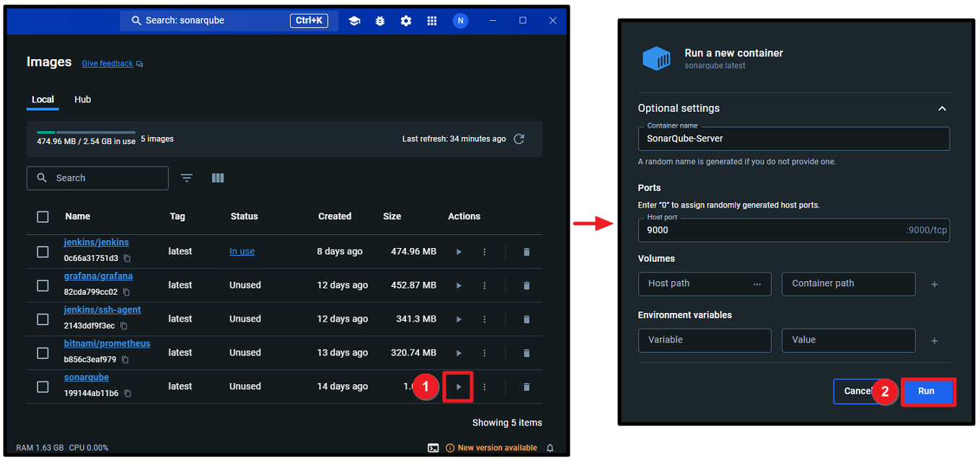Open the notifications bell icon
Screen dimensions: 980x460
[x=550, y=448]
